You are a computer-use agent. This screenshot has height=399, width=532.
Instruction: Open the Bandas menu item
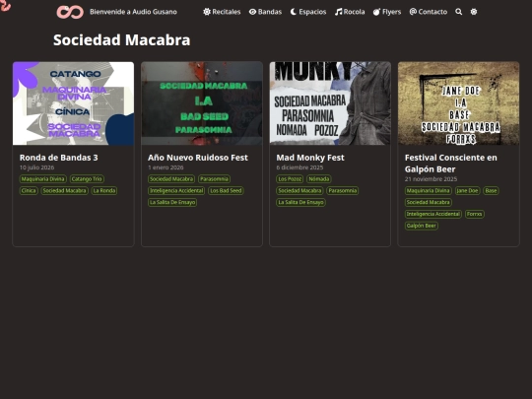[x=265, y=12]
